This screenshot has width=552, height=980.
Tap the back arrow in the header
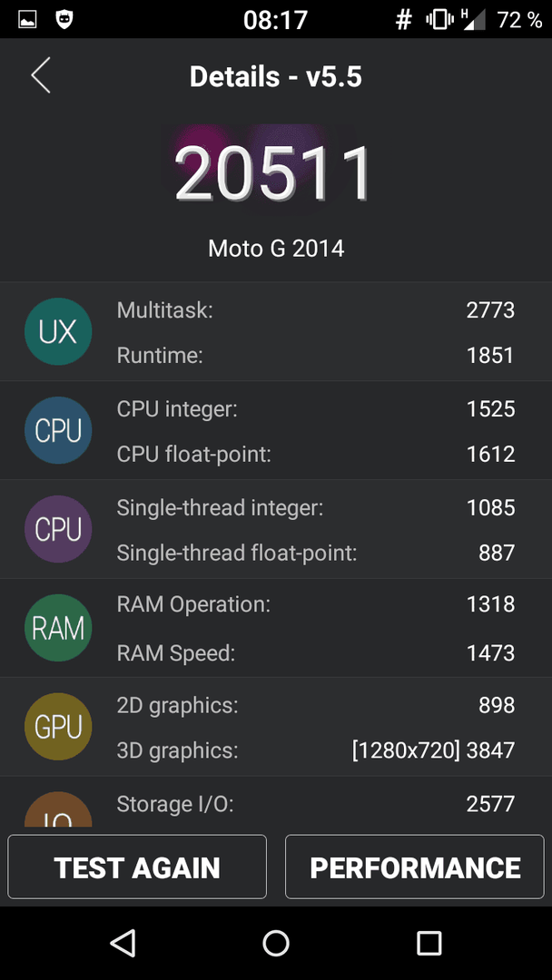point(41,75)
